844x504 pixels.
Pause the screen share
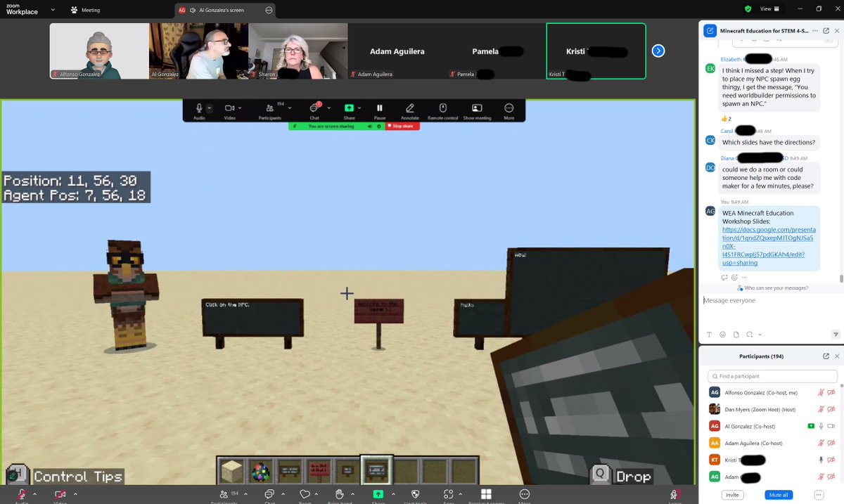(x=380, y=108)
